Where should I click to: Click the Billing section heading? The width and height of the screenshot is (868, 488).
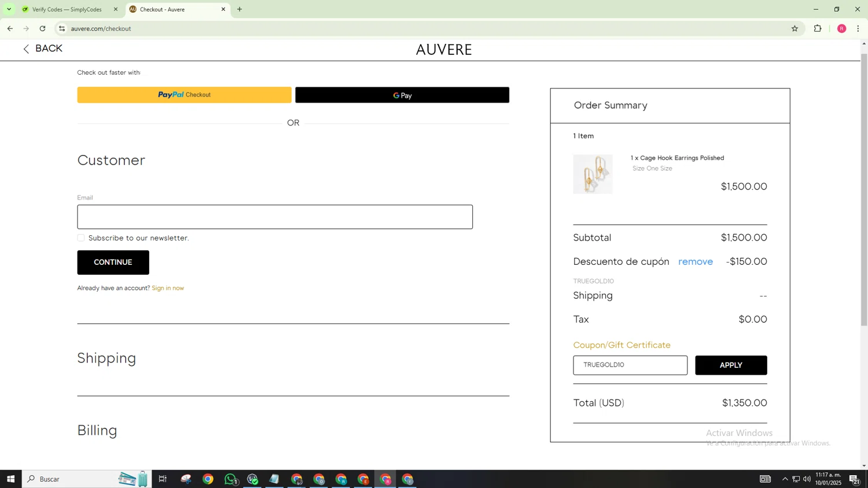(97, 430)
